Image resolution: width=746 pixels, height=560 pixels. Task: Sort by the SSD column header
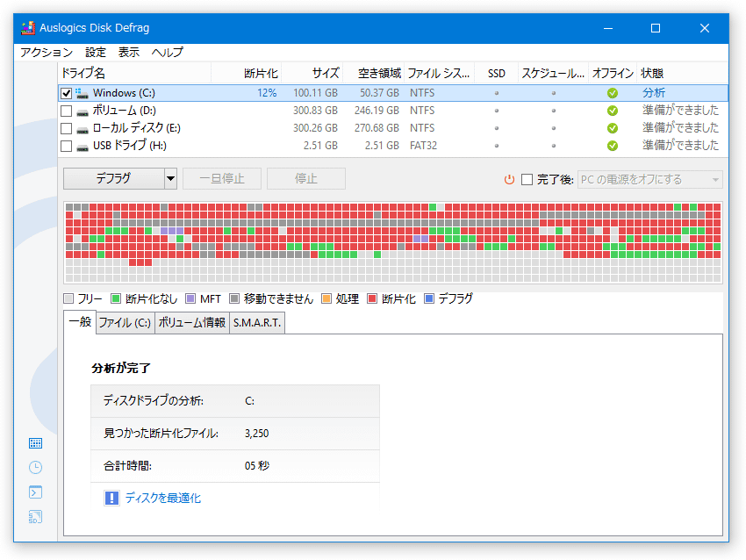click(496, 73)
